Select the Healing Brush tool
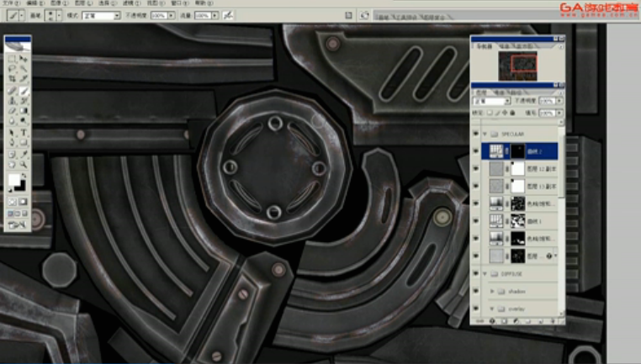The width and height of the screenshot is (641, 364). coord(12,90)
